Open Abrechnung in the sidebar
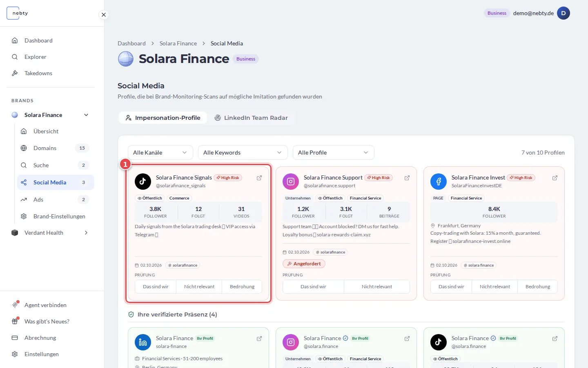Image resolution: width=588 pixels, height=368 pixels. (x=50, y=338)
